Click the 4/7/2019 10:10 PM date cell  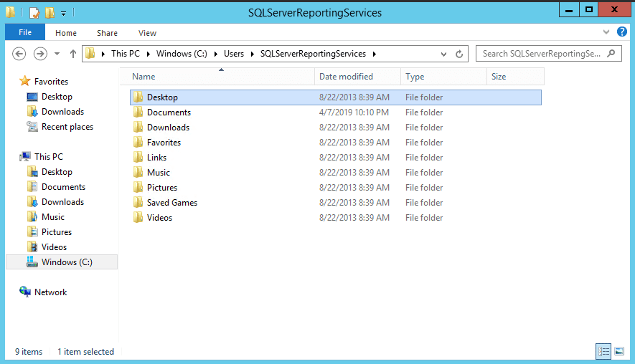point(354,112)
